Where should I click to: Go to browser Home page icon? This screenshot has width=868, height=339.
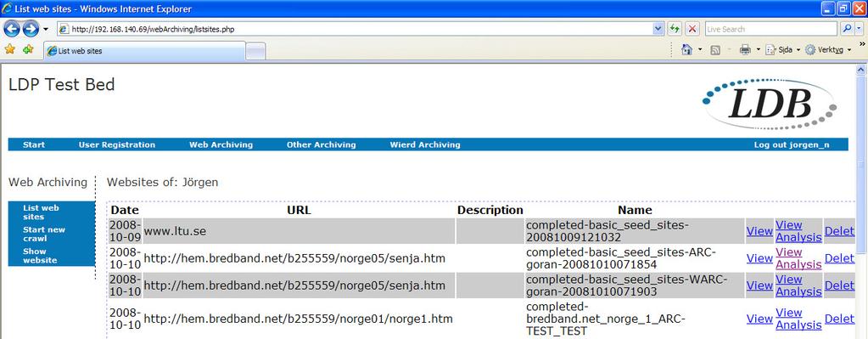(x=687, y=50)
